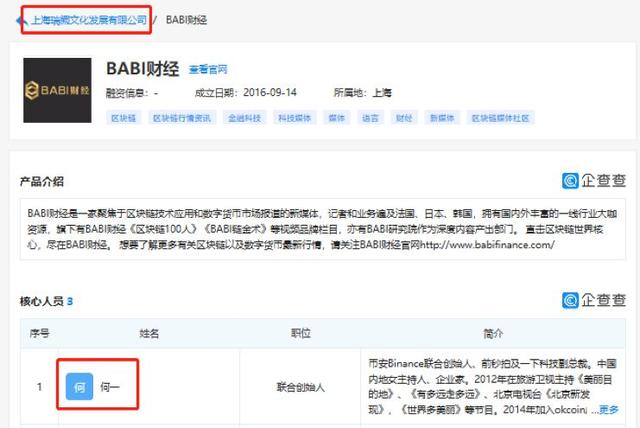Click the back arrow before 上海瑞婉文化发展有限公司

pyautogui.click(x=23, y=19)
